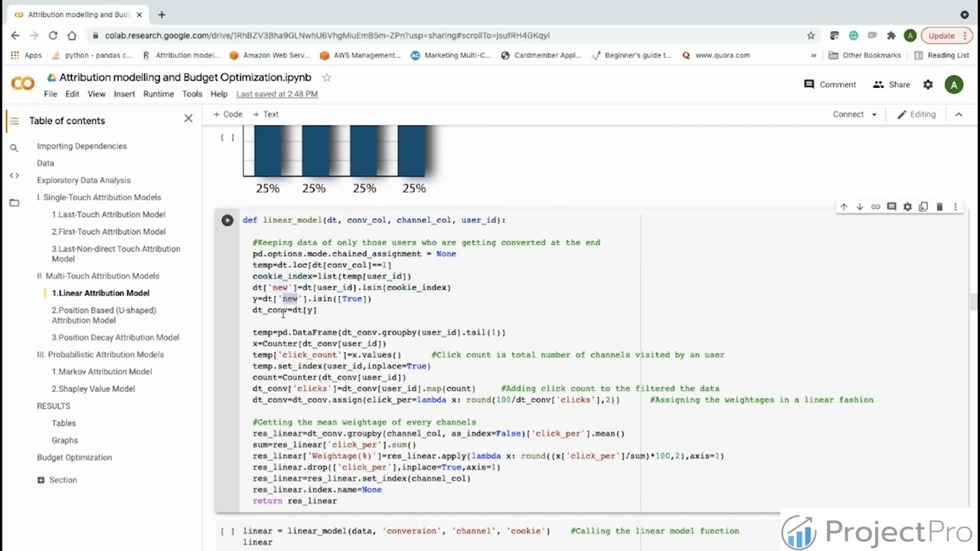Select 1.Linear Attribution Model in contents
The width and height of the screenshot is (980, 551).
(100, 293)
